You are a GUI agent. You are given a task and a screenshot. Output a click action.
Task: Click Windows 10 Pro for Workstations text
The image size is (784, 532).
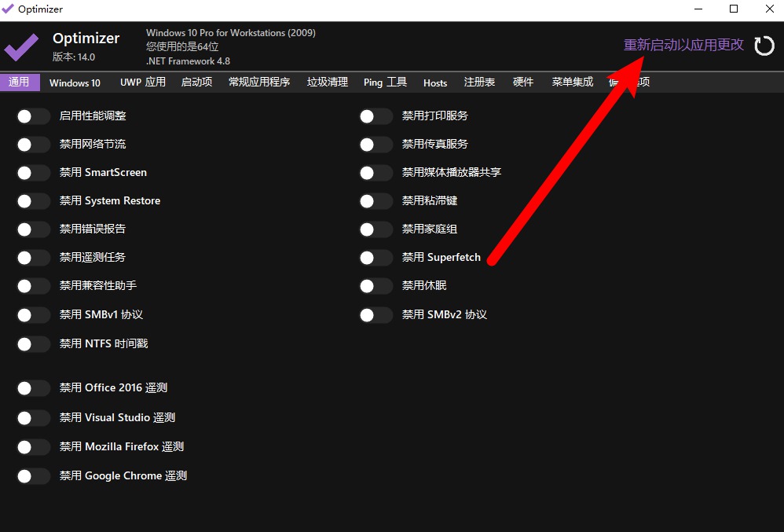(230, 33)
